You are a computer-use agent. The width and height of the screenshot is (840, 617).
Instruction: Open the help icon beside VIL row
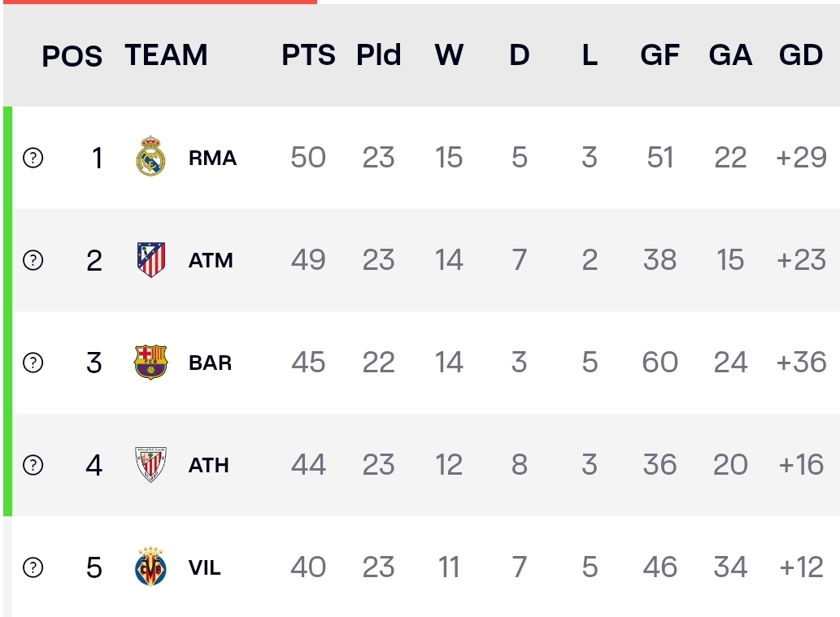[x=33, y=567]
